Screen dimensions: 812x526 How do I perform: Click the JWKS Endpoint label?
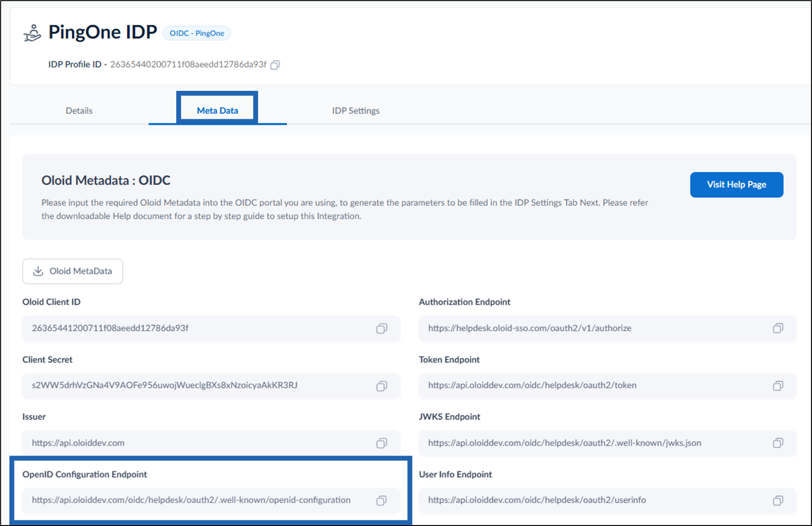coord(449,417)
